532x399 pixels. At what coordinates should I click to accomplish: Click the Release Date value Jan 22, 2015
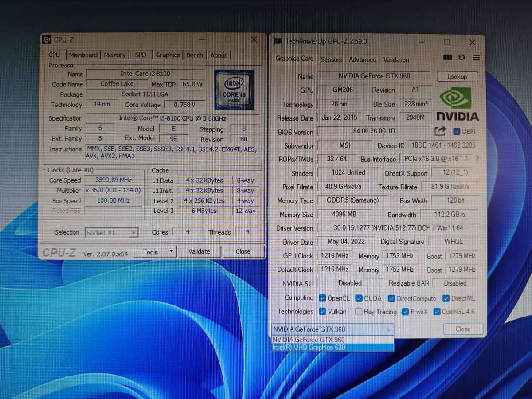[339, 117]
